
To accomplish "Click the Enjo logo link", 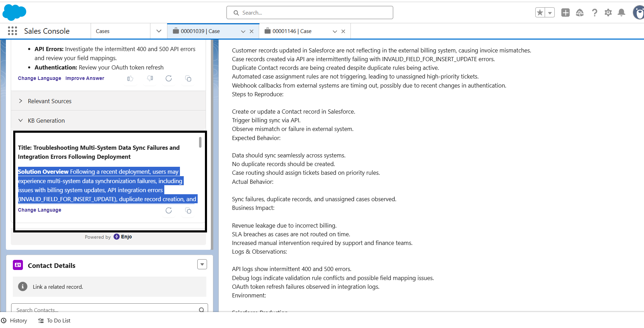I will (123, 237).
